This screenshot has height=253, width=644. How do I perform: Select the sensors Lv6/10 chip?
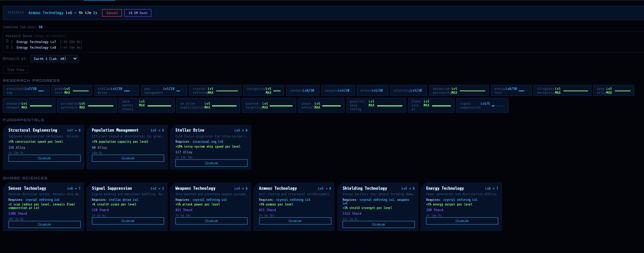(303, 91)
